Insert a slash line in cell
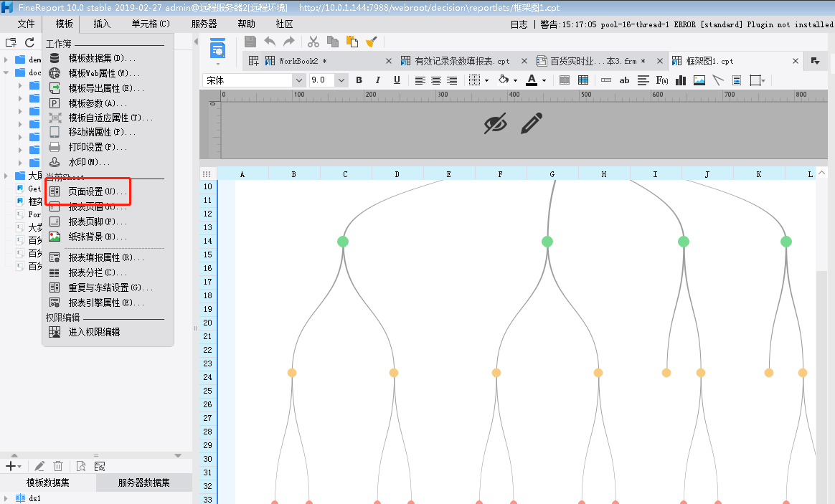The height and width of the screenshot is (504, 835). tap(718, 80)
